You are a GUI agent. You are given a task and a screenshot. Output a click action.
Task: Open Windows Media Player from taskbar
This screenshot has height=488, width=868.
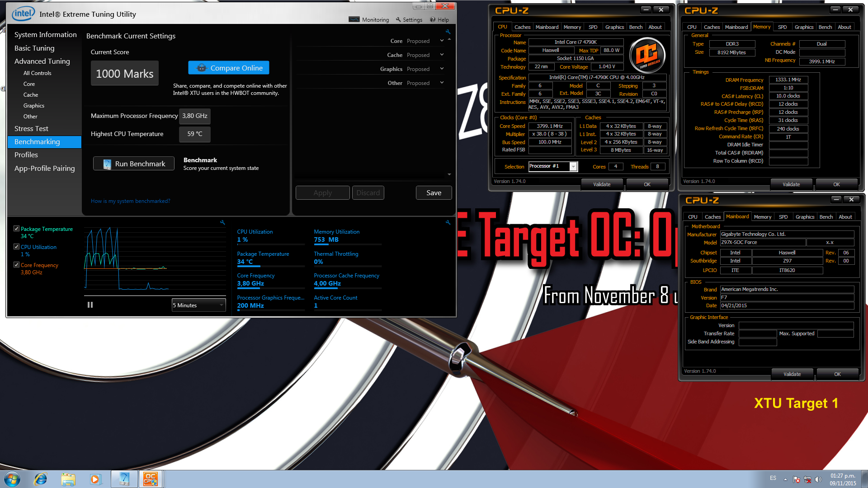tap(95, 479)
